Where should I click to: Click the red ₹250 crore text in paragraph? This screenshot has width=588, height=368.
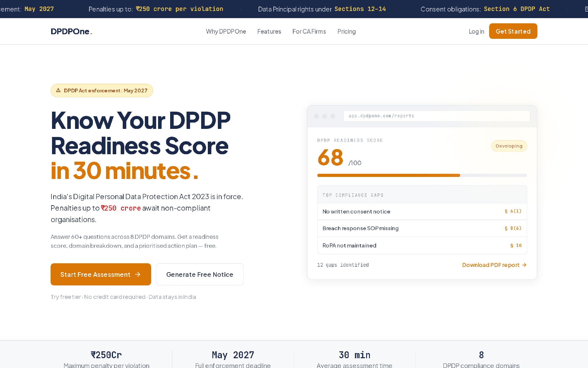pos(121,208)
